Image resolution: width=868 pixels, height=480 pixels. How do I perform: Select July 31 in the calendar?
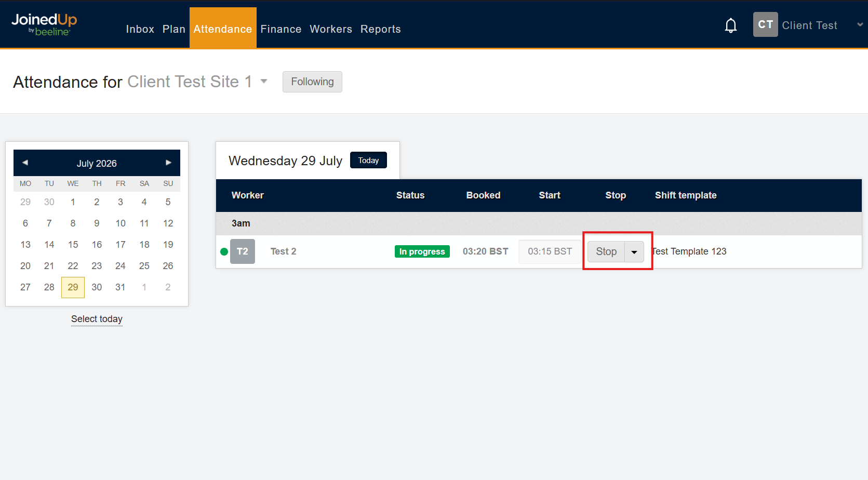pos(121,287)
